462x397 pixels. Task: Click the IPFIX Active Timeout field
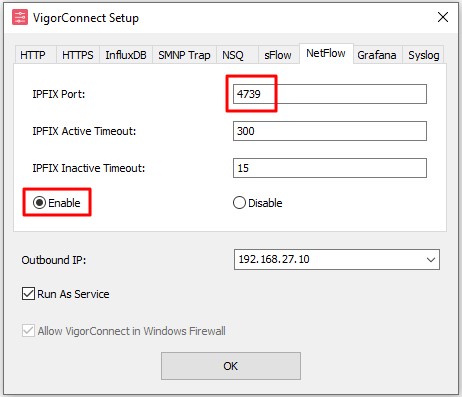pos(330,131)
